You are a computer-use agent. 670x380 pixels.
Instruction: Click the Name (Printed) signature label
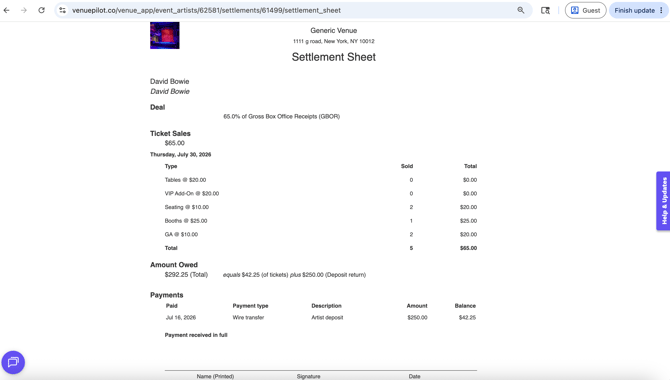(215, 377)
